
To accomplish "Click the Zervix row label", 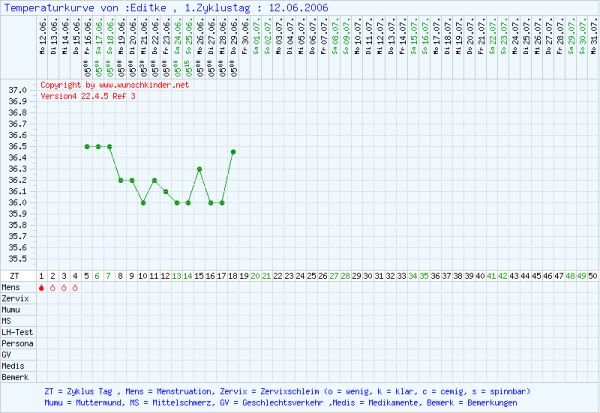I will (14, 299).
